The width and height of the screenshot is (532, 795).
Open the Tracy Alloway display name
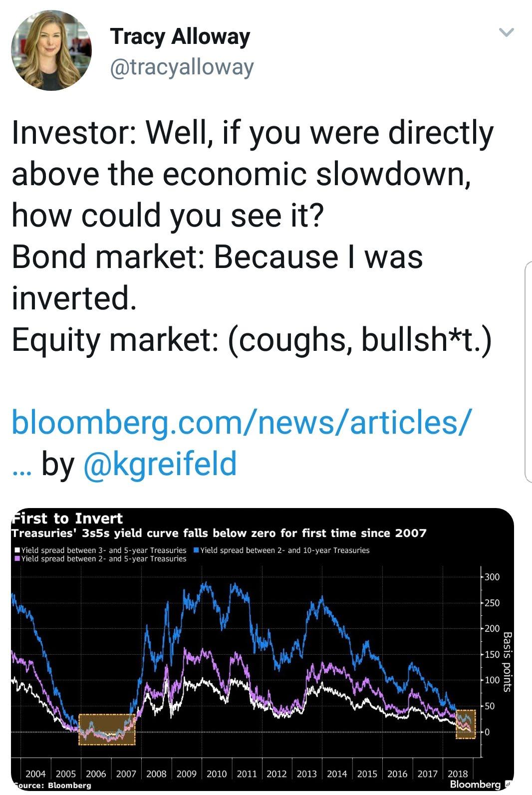pos(180,37)
